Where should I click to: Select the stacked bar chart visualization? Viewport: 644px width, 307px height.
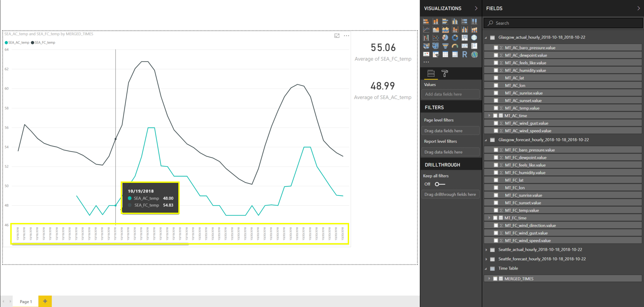[x=426, y=21]
